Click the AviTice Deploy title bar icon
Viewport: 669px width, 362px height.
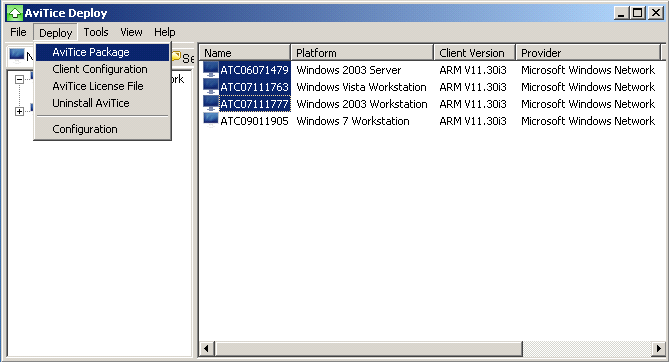click(15, 13)
